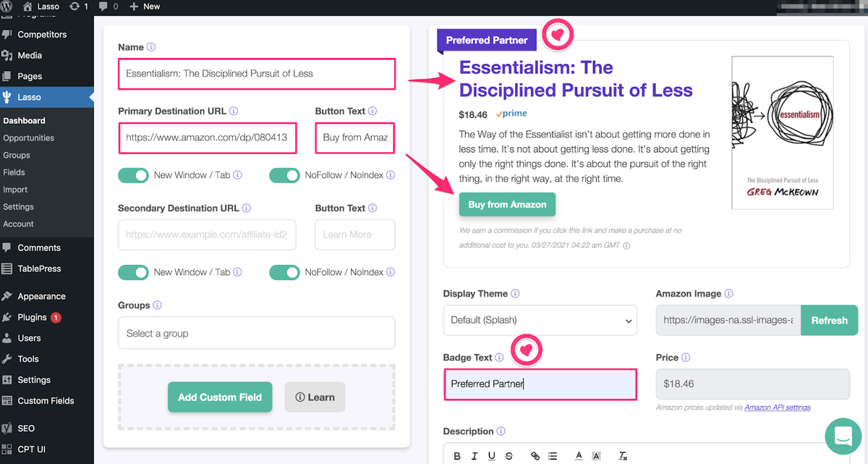
Task: Click the updates icon in admin bar
Action: click(x=77, y=7)
